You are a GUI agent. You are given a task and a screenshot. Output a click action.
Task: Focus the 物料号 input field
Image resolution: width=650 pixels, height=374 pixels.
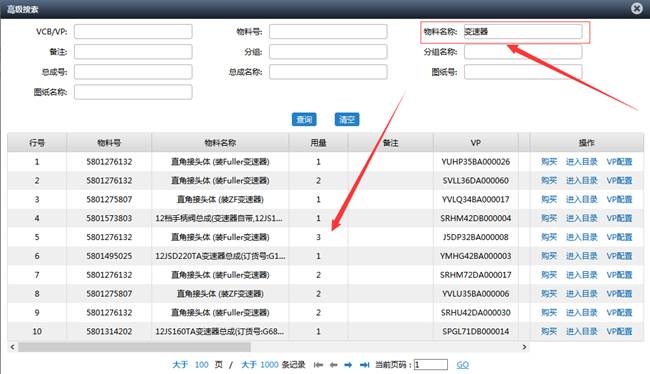point(328,32)
